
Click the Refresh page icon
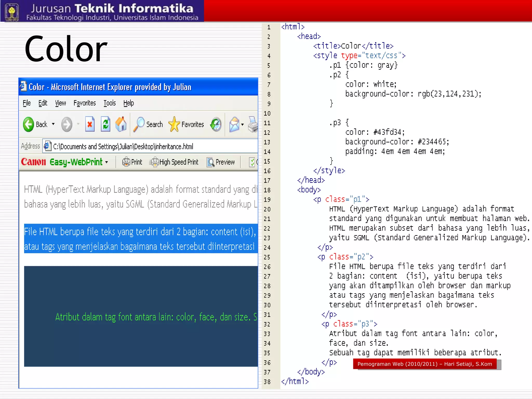coord(105,124)
